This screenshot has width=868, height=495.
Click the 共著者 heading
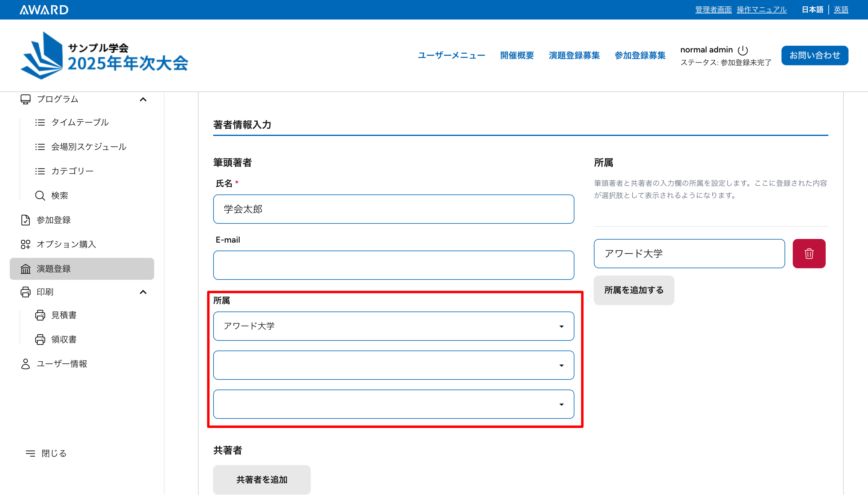(x=228, y=450)
